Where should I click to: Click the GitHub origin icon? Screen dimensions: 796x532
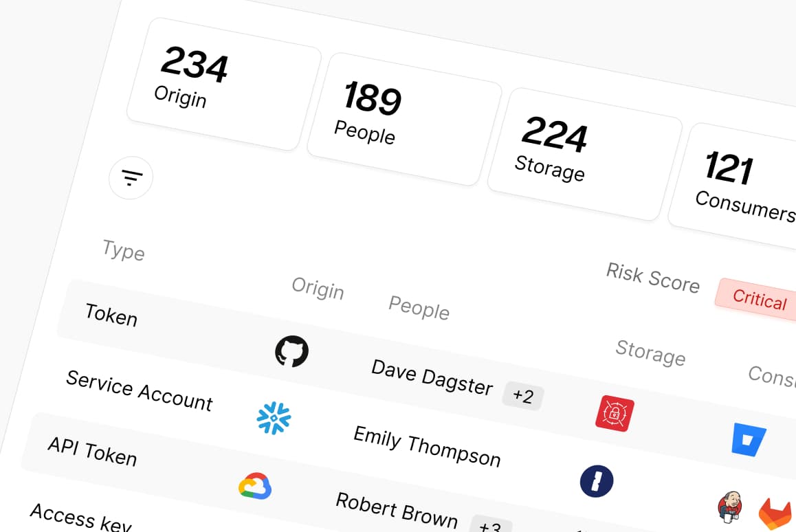coord(292,351)
